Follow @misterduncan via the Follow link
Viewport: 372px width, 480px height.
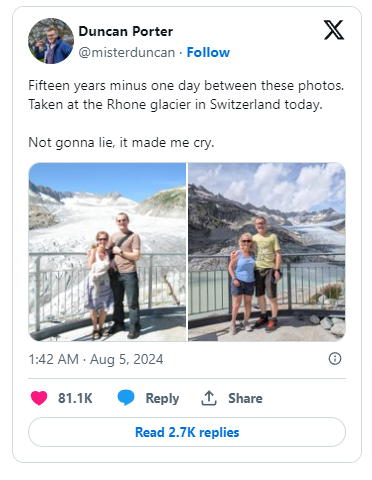[x=208, y=53]
